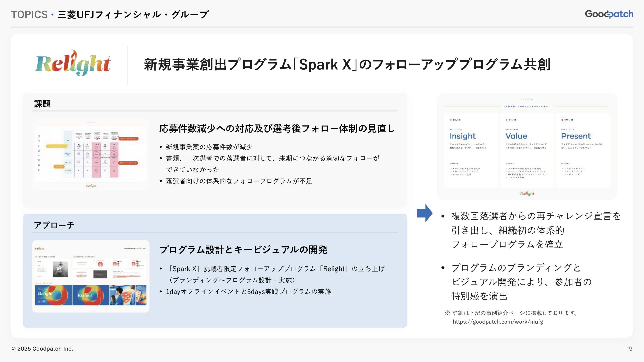Select heading '応募件数減少への対応及び選考後フォロー体制の見直し'
644x362 pixels.
coord(277,128)
